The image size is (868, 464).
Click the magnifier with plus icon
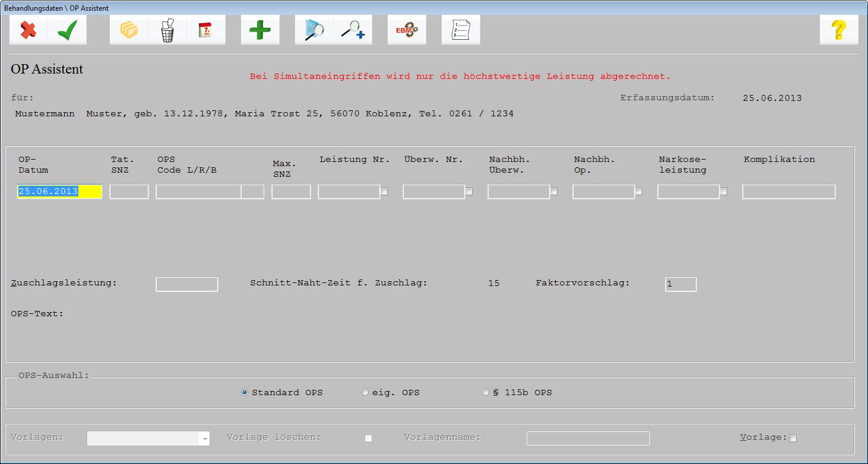(353, 30)
